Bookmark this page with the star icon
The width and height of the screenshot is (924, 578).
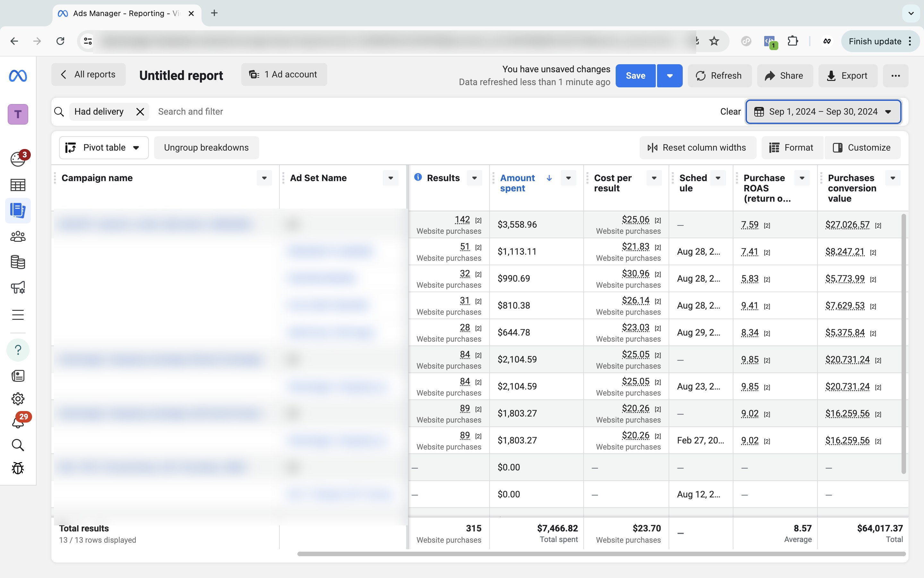pyautogui.click(x=714, y=41)
